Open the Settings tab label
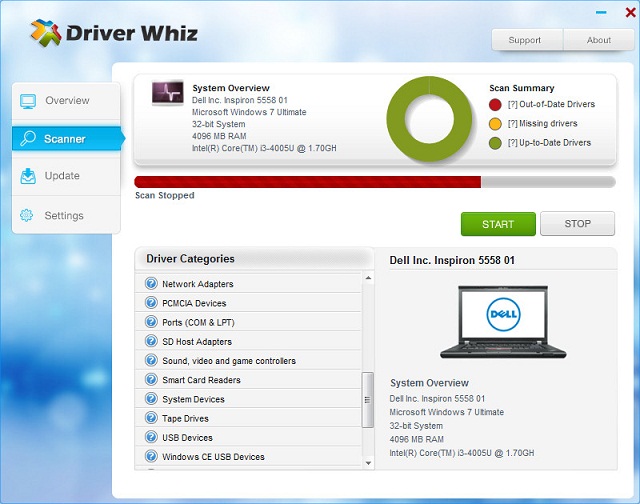Screen dimensions: 640x504 64,215
